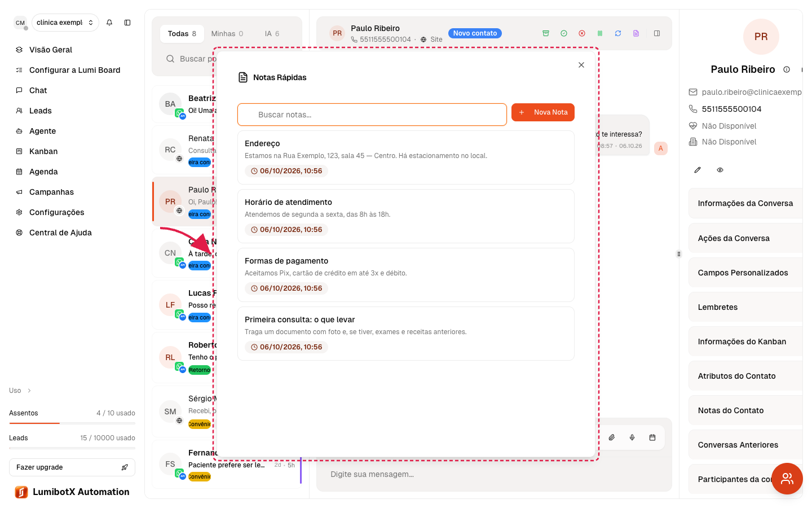The image size is (812, 508).
Task: Click the green check-circle resolve icon
Action: pos(564,33)
